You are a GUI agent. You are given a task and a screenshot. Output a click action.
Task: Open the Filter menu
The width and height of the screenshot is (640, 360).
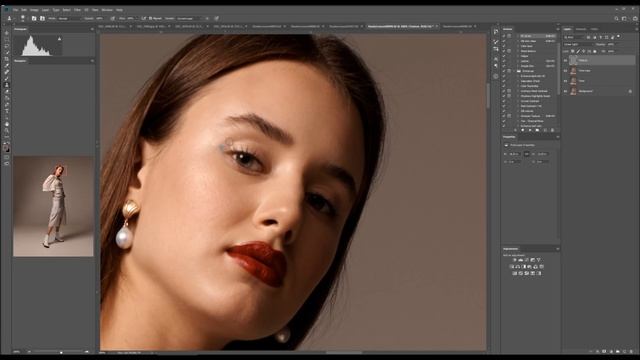(x=77, y=10)
